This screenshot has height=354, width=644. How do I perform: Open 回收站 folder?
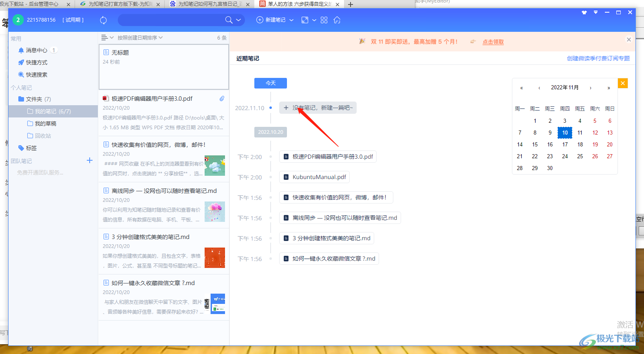[x=39, y=136]
